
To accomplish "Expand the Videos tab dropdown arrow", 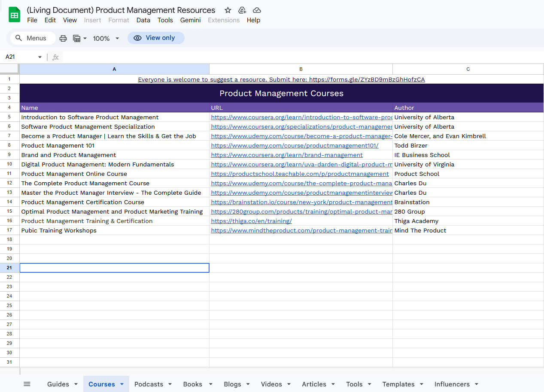I will [289, 384].
